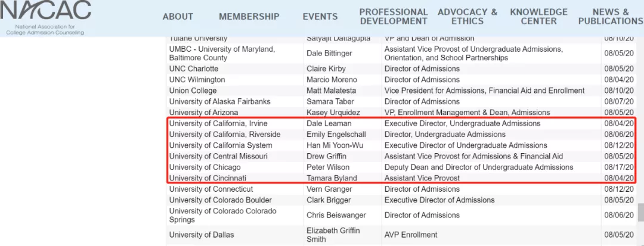The height and width of the screenshot is (246, 644).
Task: Open the Membership menu
Action: (x=249, y=17)
